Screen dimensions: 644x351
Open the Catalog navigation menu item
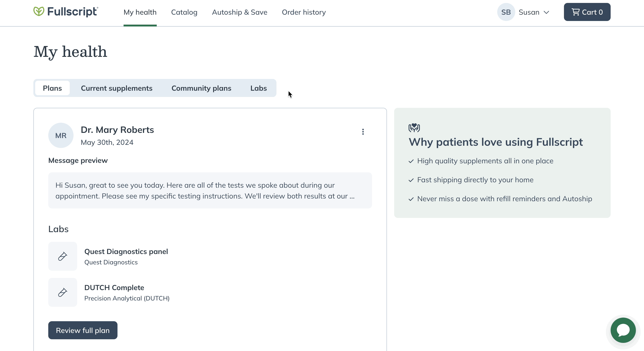pos(184,12)
